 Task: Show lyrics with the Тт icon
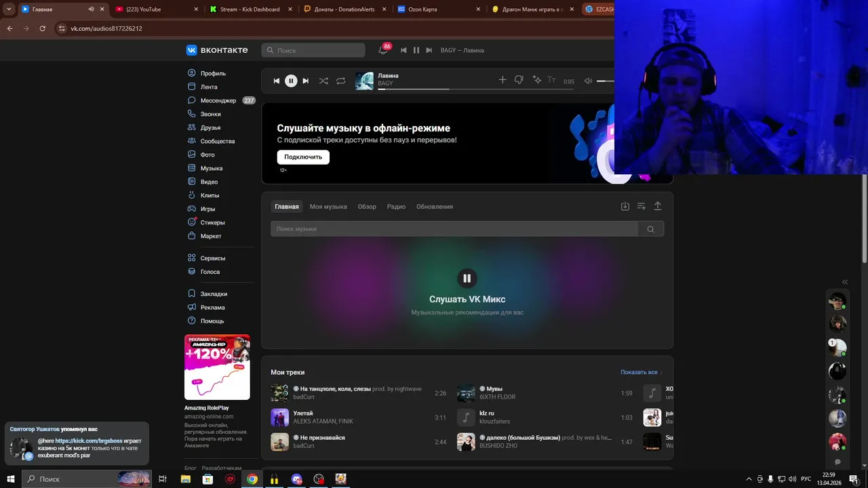pyautogui.click(x=551, y=80)
